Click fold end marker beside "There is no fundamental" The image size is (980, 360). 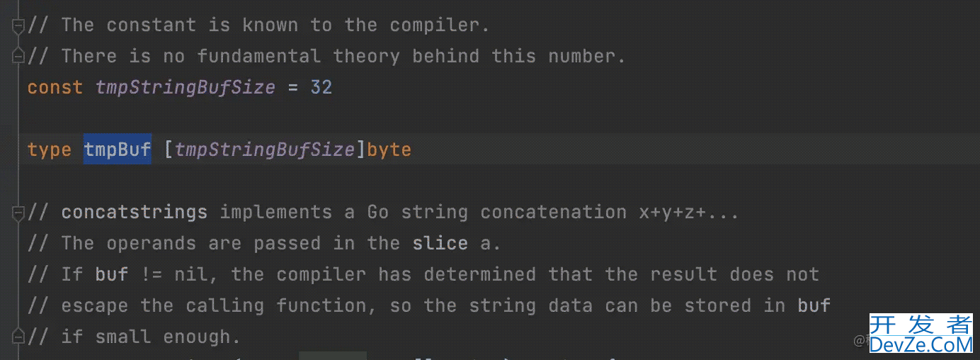[x=18, y=57]
